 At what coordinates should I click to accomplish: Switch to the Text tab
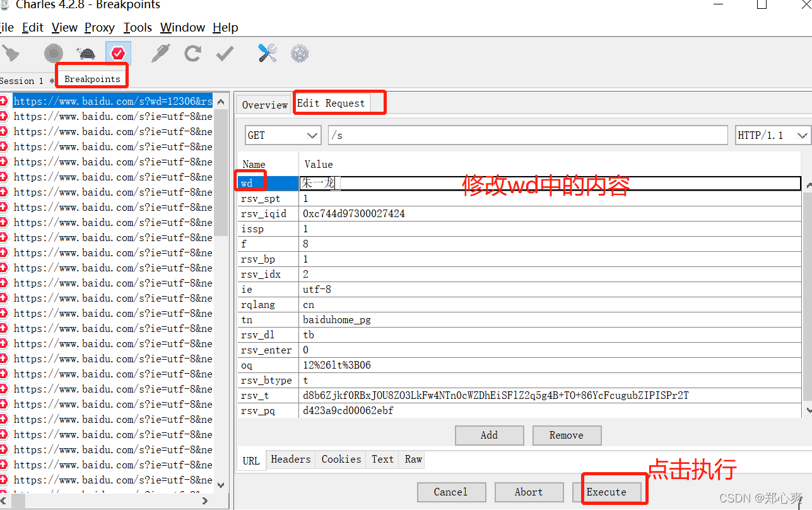click(x=382, y=460)
